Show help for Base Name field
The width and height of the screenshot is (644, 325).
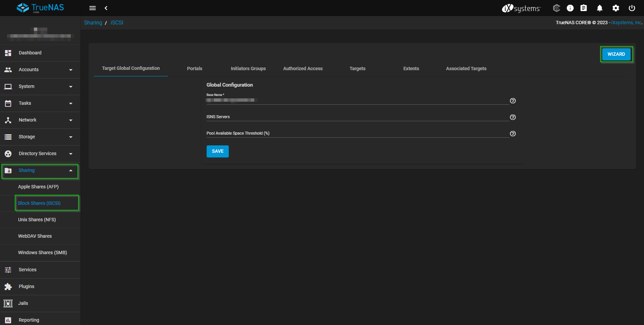513,101
